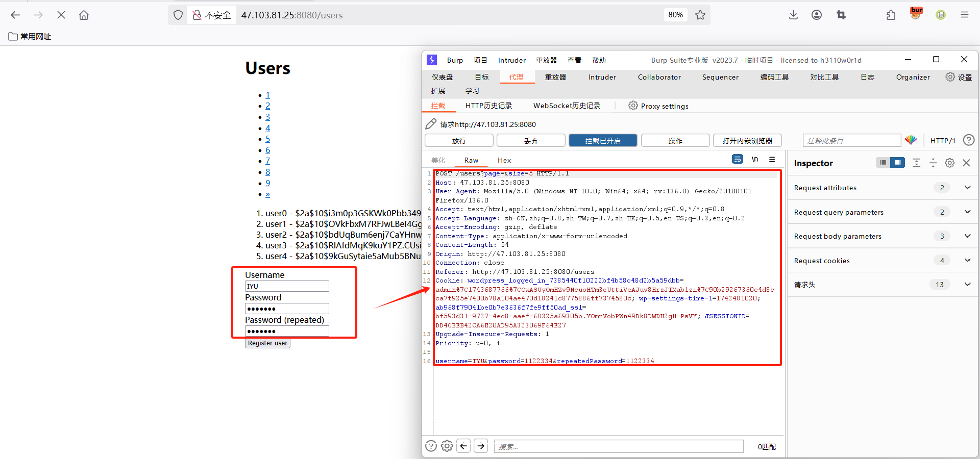Image resolution: width=980 pixels, height=459 pixels.
Task: Open search settings gear at bottom
Action: click(x=447, y=446)
